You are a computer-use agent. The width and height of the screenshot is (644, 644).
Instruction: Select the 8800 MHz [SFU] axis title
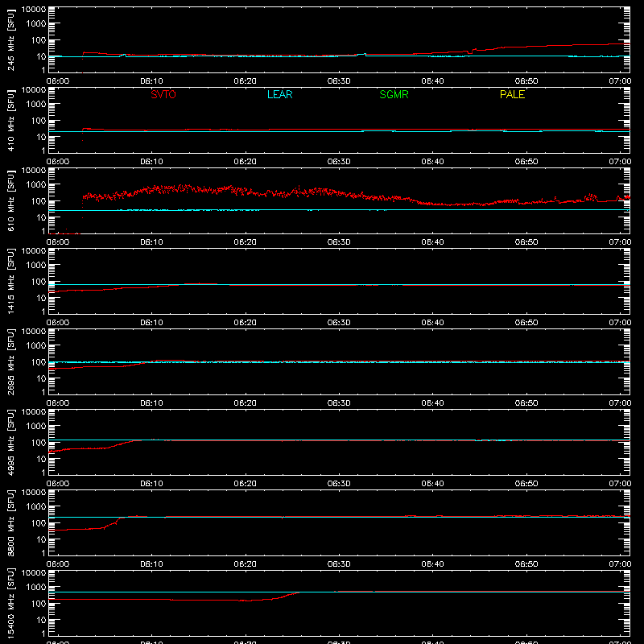[11, 523]
